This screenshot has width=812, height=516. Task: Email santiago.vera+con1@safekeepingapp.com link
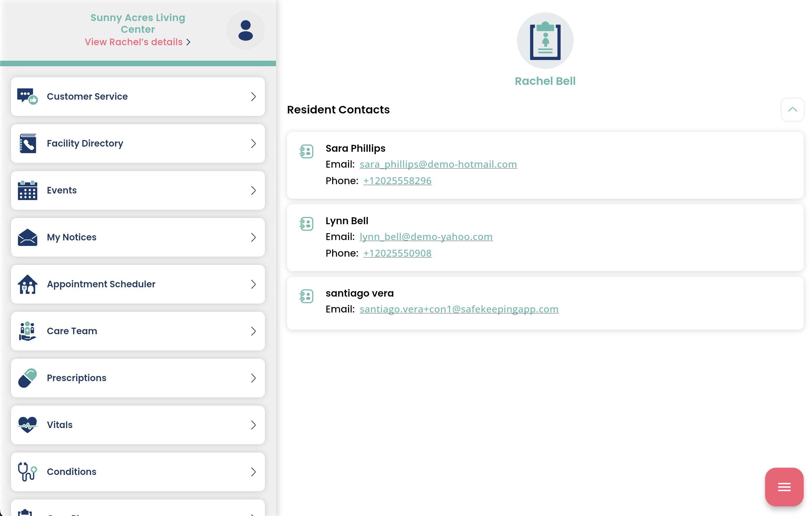click(x=459, y=309)
